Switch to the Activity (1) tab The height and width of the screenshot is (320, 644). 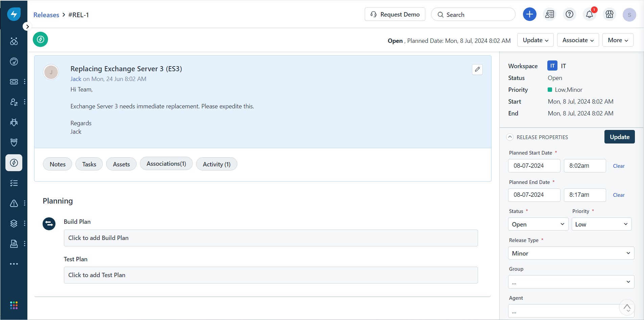pyautogui.click(x=217, y=164)
